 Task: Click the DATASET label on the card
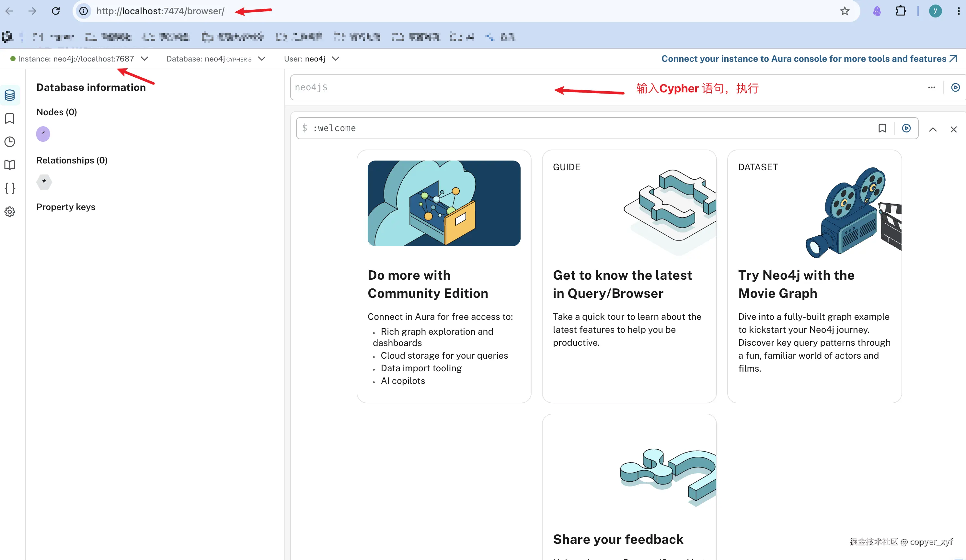(758, 167)
